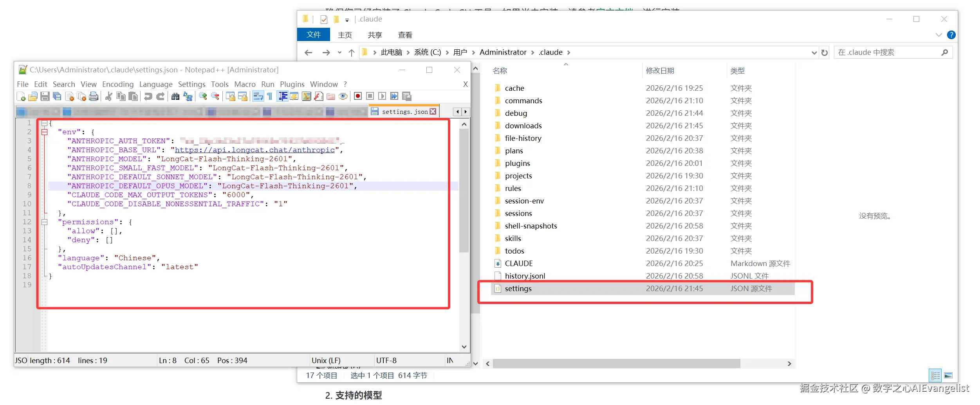
Task: Expand the breadcrumb chevron after 此电脑
Action: pos(408,52)
